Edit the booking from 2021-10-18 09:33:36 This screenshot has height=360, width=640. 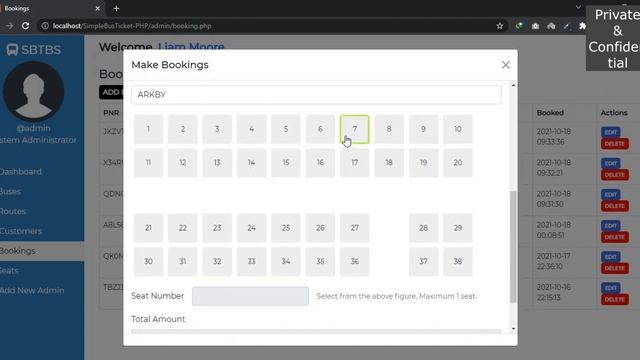coord(611,132)
